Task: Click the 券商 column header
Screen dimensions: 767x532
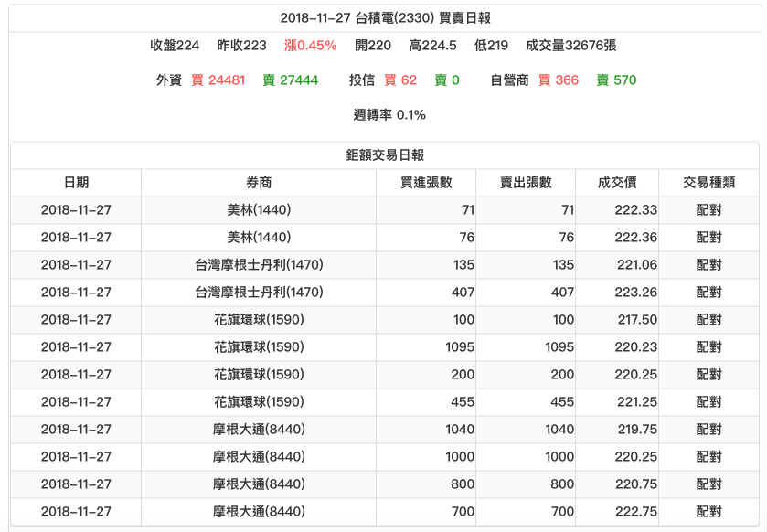Action: 260,181
